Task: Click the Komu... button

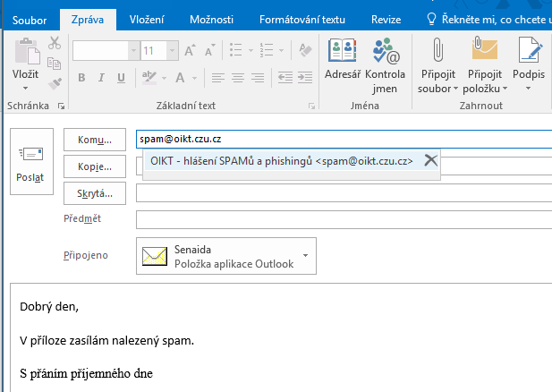Action: click(x=95, y=140)
